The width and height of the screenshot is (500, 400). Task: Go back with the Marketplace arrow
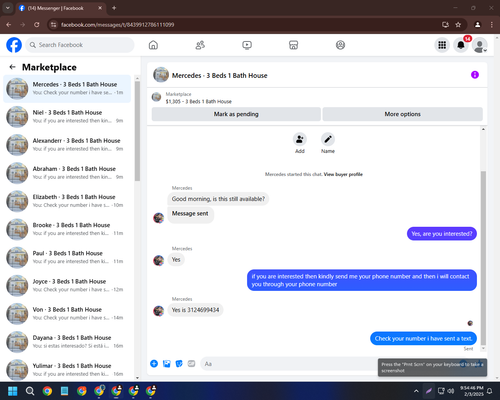12,67
